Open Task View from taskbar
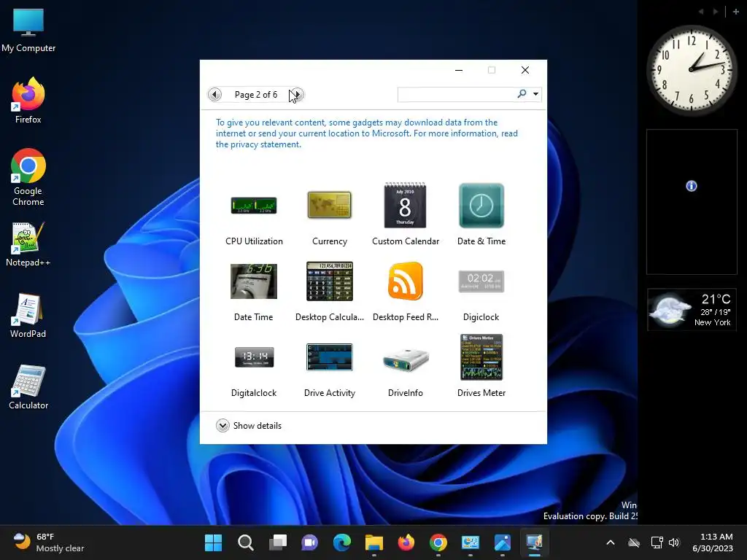This screenshot has width=747, height=560. coord(278,542)
